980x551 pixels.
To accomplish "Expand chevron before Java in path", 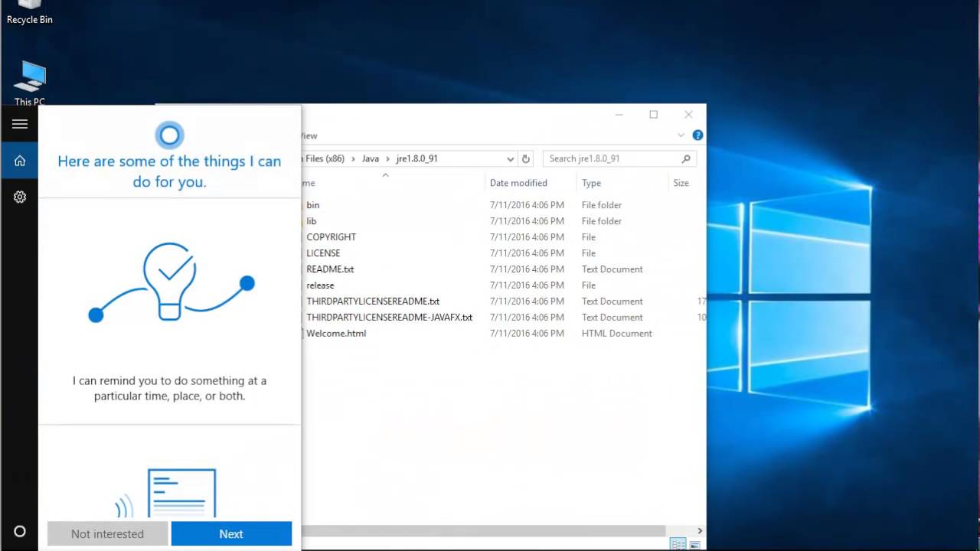I will pos(354,158).
